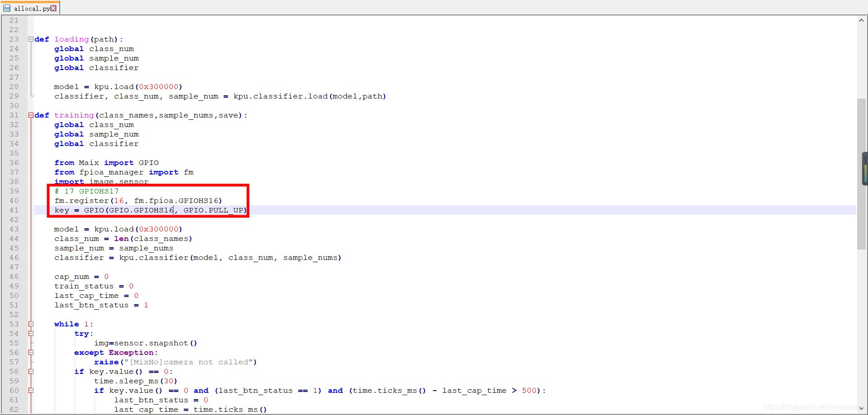868x415 pixels.
Task: Click on 'fm.register(16, fm.fpioa.GPIOHS16)' line
Action: pos(138,201)
